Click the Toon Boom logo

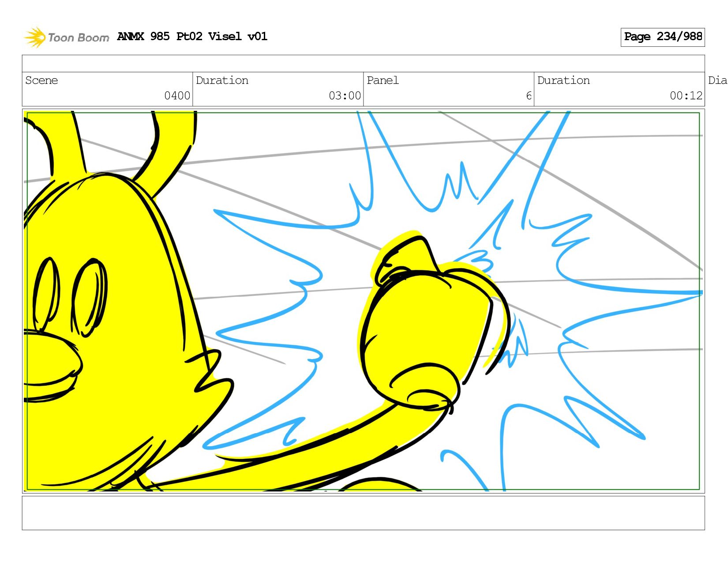coord(66,37)
